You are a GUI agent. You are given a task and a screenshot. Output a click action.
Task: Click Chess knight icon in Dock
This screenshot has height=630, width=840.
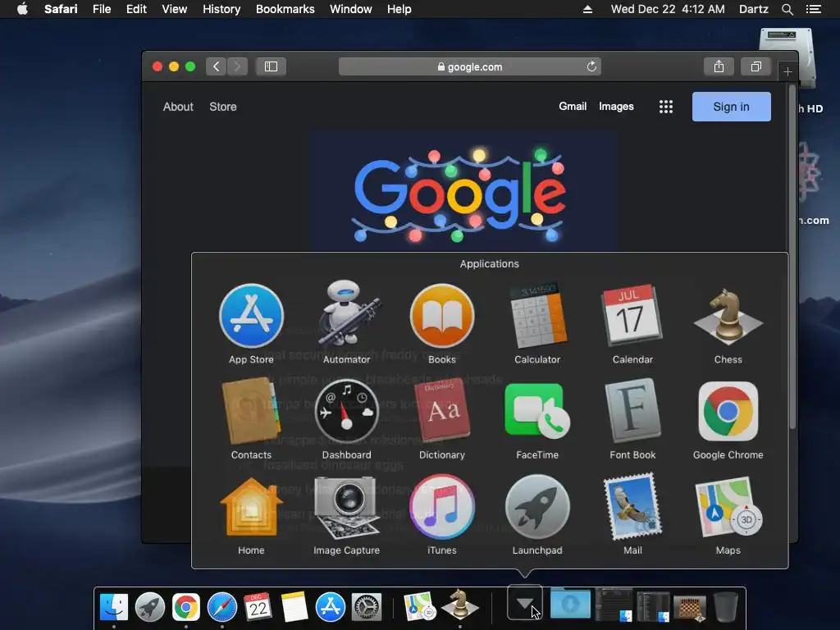click(459, 605)
